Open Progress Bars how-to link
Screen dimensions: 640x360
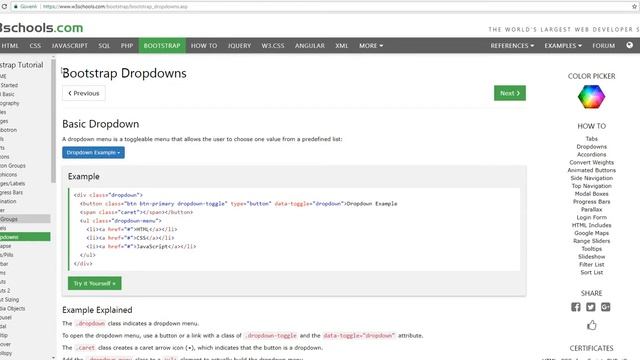pyautogui.click(x=591, y=202)
